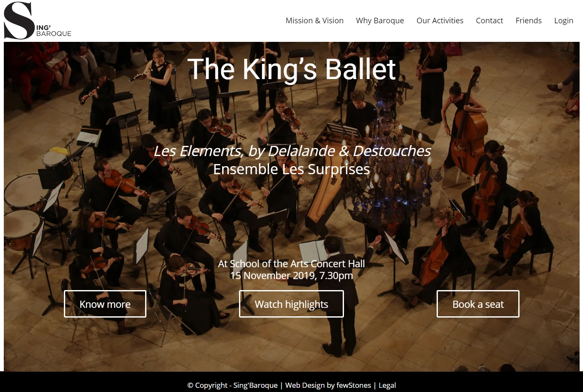Viewport: 583px width, 392px height.
Task: Open the Mission & Vision page
Action: (314, 20)
